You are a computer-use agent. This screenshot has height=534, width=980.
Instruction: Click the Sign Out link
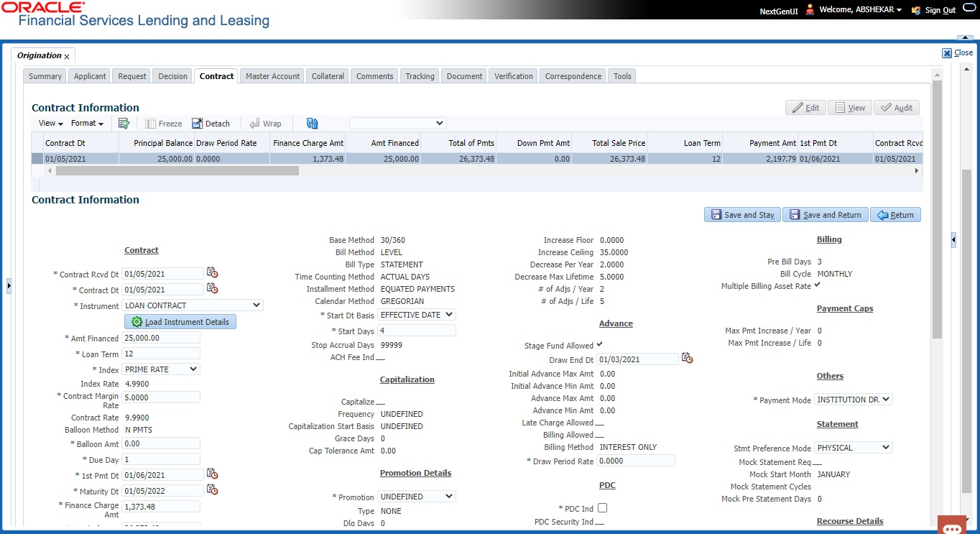pyautogui.click(x=940, y=11)
